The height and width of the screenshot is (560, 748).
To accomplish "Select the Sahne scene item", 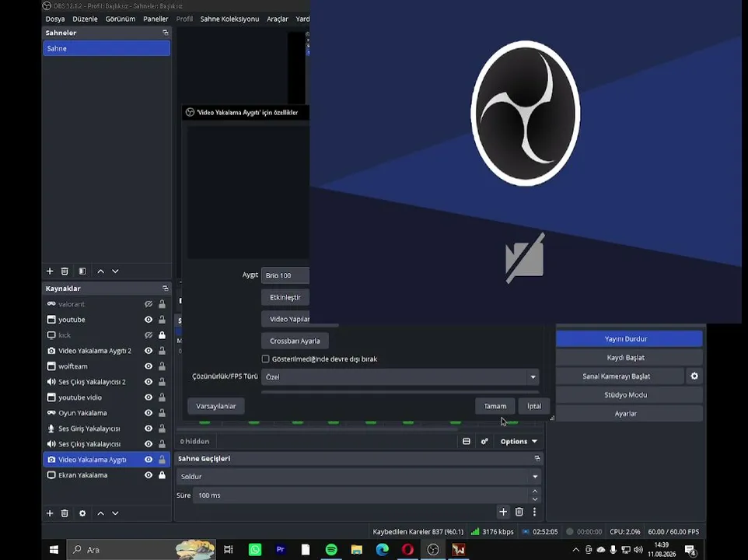I will coord(107,48).
